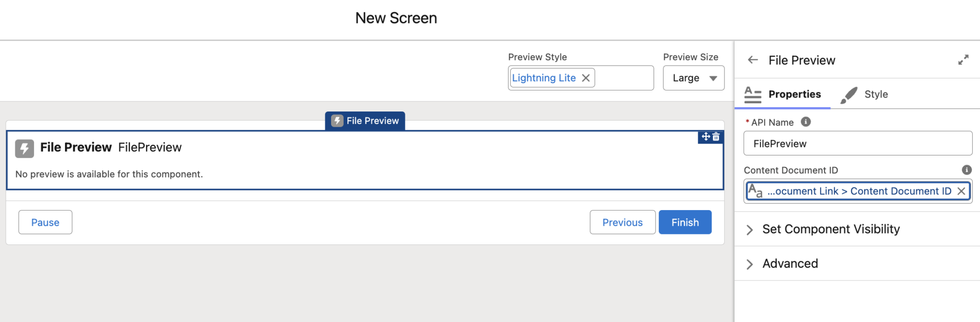
Task: Click the lightning bolt icon in the component card
Action: 24,148
